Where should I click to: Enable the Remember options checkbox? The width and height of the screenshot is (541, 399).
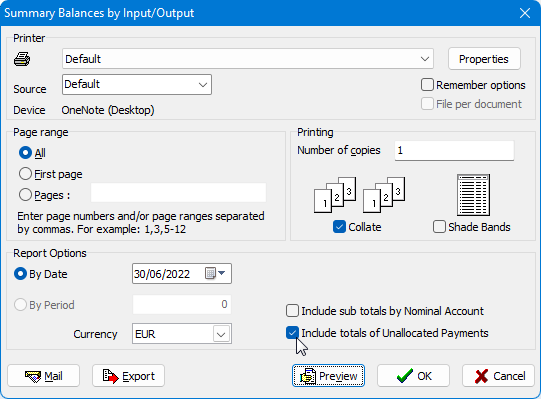click(x=427, y=85)
